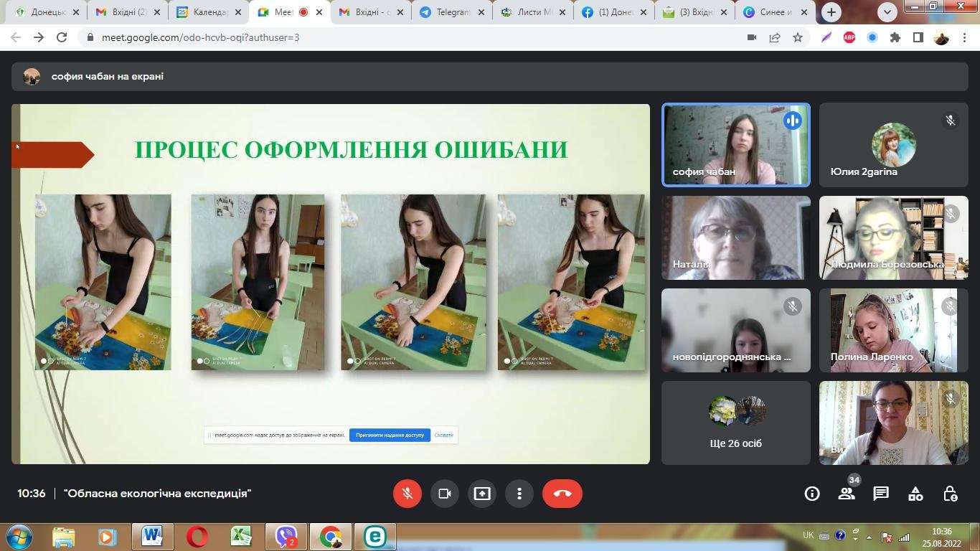This screenshot has width=980, height=551.
Task: Open Excel from the taskbar
Action: 241,537
